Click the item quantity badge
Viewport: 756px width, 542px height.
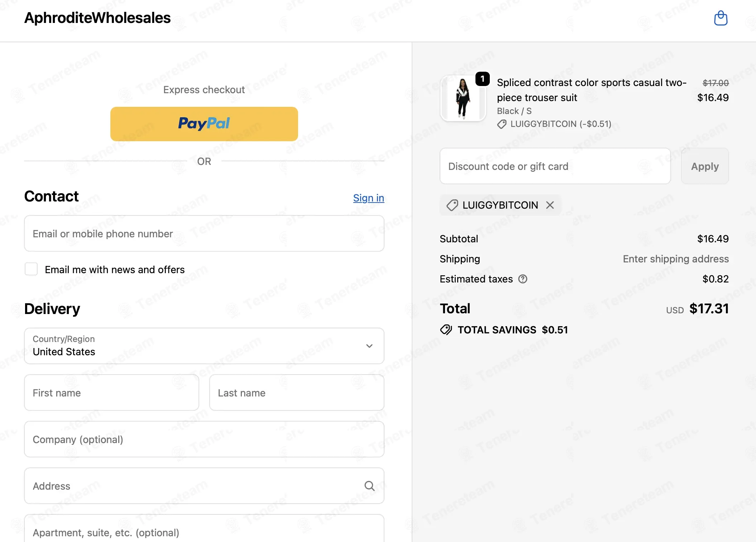[483, 79]
